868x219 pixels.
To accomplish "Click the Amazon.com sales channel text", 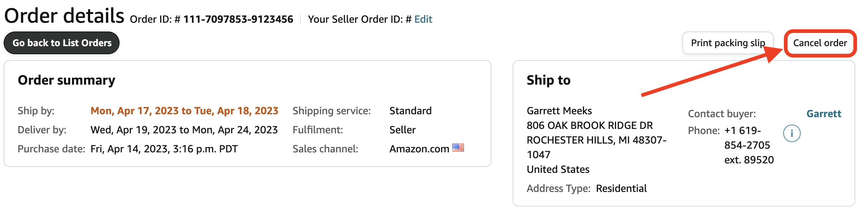I will [419, 149].
